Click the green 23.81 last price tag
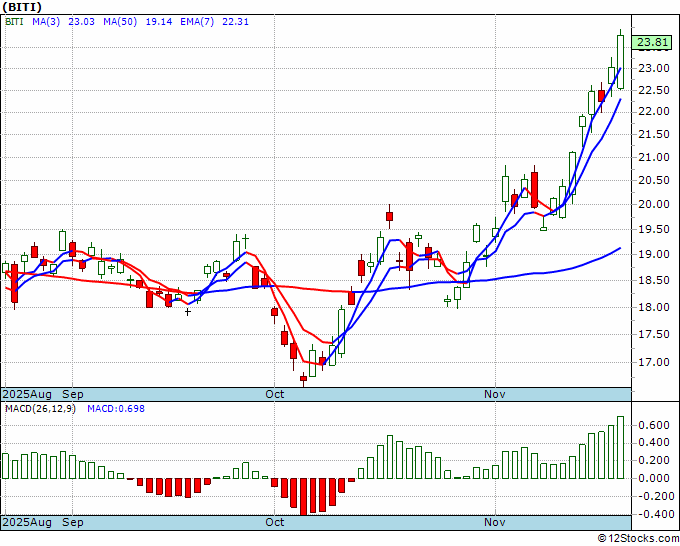680x546 pixels. [x=652, y=42]
